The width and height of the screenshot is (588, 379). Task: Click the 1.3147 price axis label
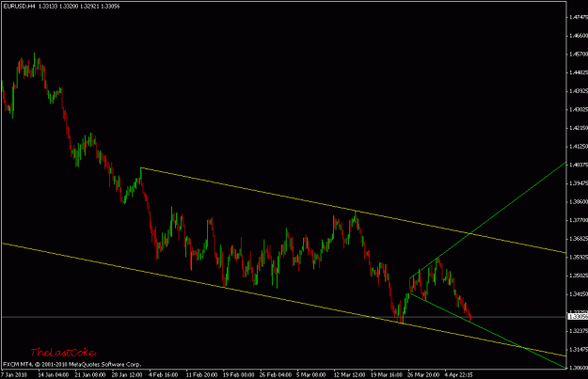pyautogui.click(x=579, y=350)
